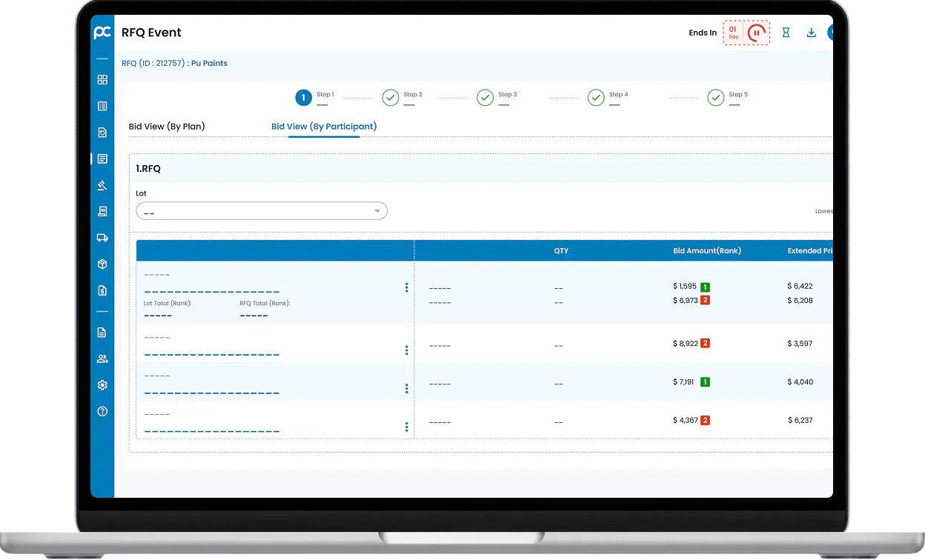Click the $ 6,208 extended price
Viewport: 925px width, 560px height.
click(x=800, y=301)
